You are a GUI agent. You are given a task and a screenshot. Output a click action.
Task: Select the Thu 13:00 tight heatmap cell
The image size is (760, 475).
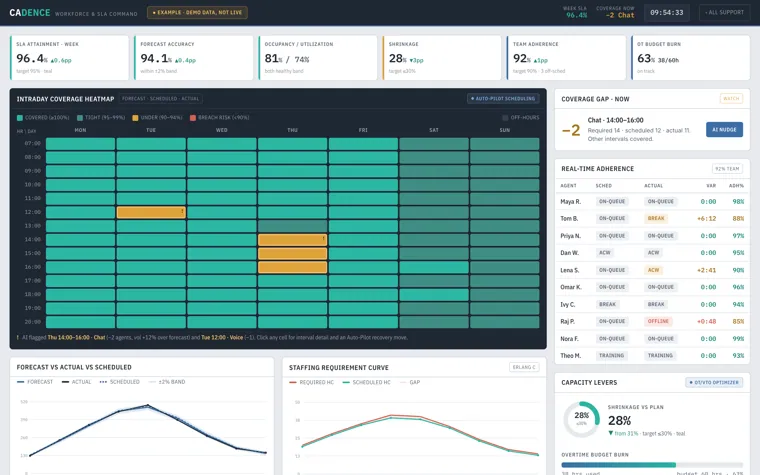pyautogui.click(x=292, y=226)
